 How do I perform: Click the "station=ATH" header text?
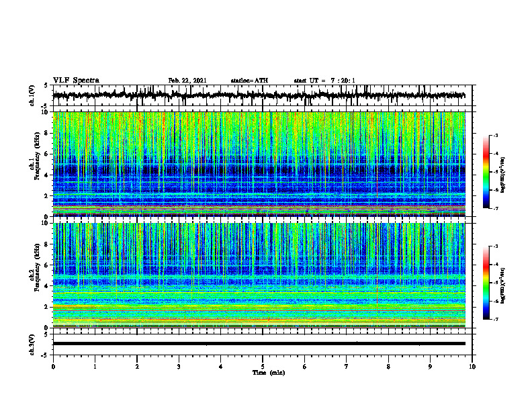[x=249, y=81]
